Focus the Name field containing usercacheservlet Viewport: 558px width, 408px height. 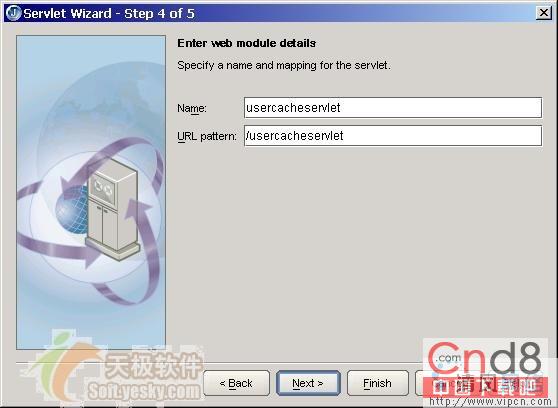coord(393,108)
